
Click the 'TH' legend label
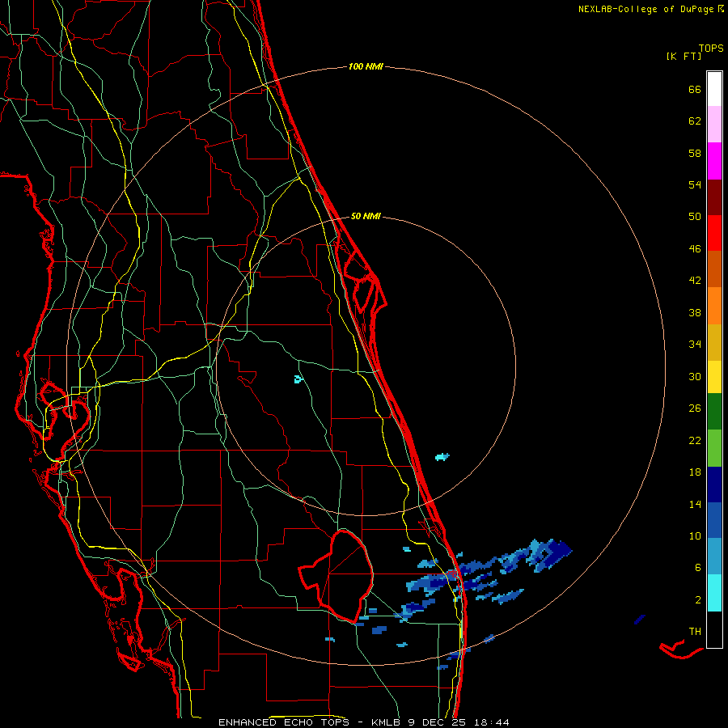pyautogui.click(x=695, y=632)
